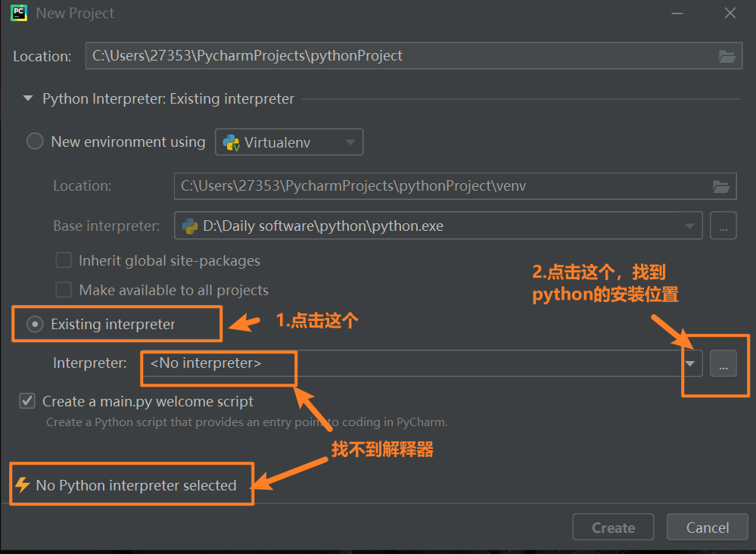Click the PyCharm logo in title bar
Viewport: 756px width, 554px height.
[19, 13]
